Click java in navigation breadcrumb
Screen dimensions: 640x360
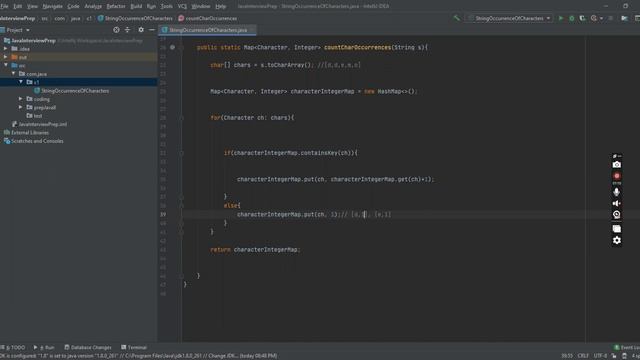pyautogui.click(x=76, y=18)
